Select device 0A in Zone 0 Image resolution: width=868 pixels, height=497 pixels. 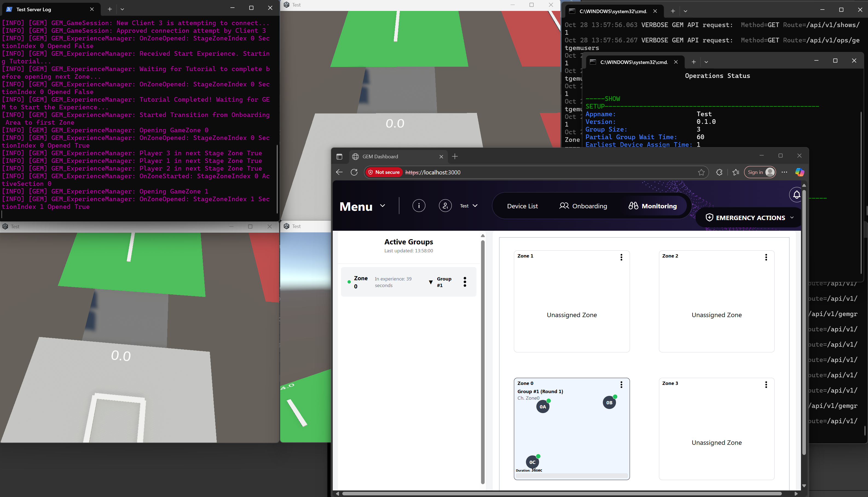(542, 407)
